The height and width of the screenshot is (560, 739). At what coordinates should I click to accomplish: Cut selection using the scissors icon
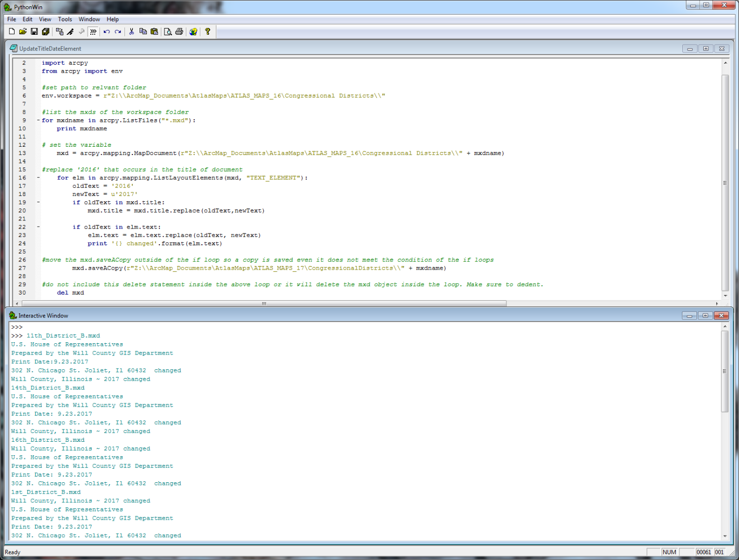(x=132, y=32)
